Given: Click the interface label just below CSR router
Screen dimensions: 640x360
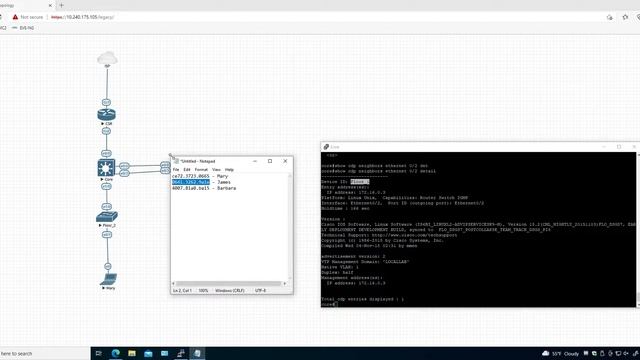Looking at the screenshot, I should tap(106, 131).
